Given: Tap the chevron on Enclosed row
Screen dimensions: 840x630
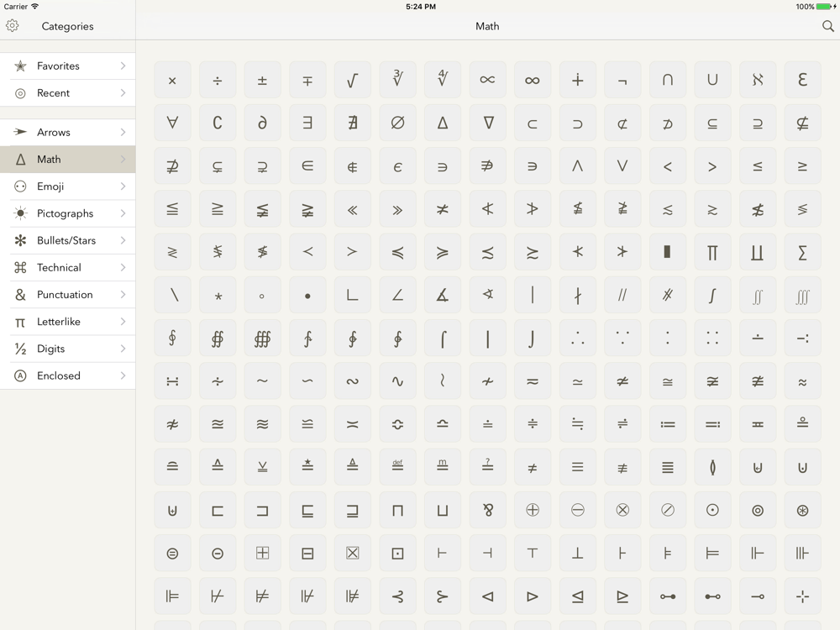Looking at the screenshot, I should coord(123,375).
